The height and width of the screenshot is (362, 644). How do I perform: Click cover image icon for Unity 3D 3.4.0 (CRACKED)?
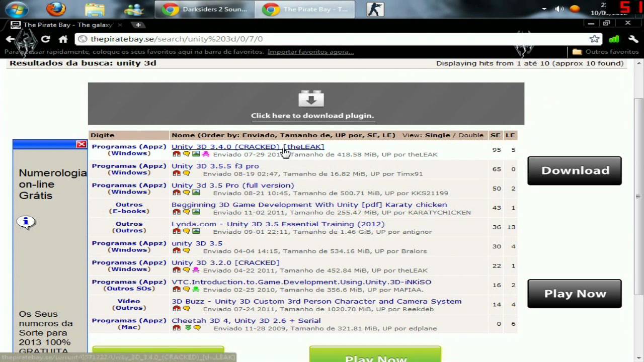tap(196, 154)
